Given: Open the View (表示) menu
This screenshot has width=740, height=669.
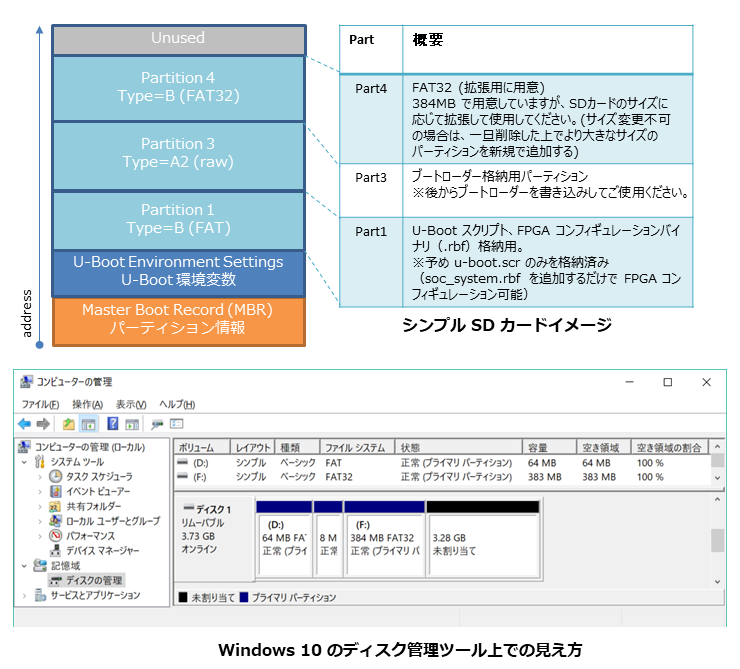Looking at the screenshot, I should (x=131, y=404).
